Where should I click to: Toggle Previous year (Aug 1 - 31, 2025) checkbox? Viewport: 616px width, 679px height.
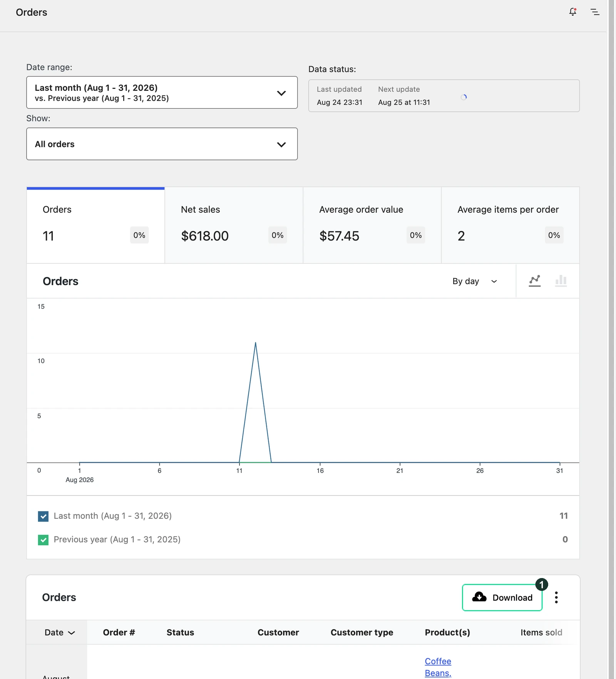(x=43, y=540)
